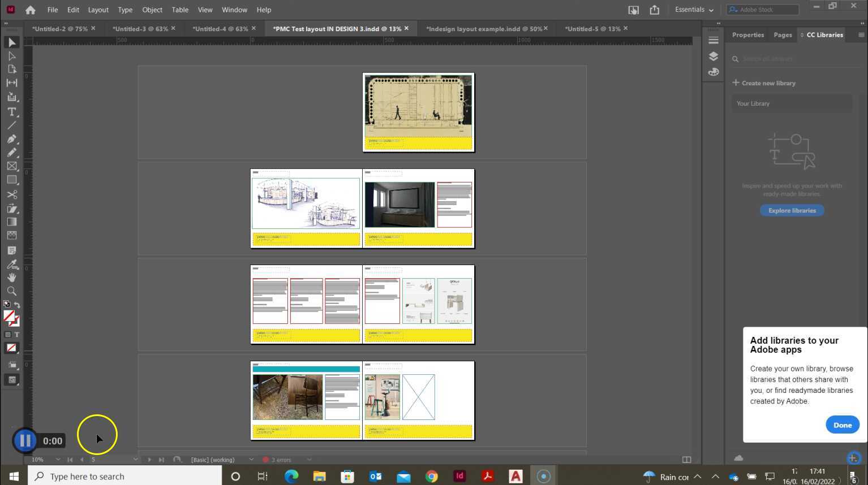The height and width of the screenshot is (485, 868).
Task: Select the Type tool
Action: (x=11, y=111)
